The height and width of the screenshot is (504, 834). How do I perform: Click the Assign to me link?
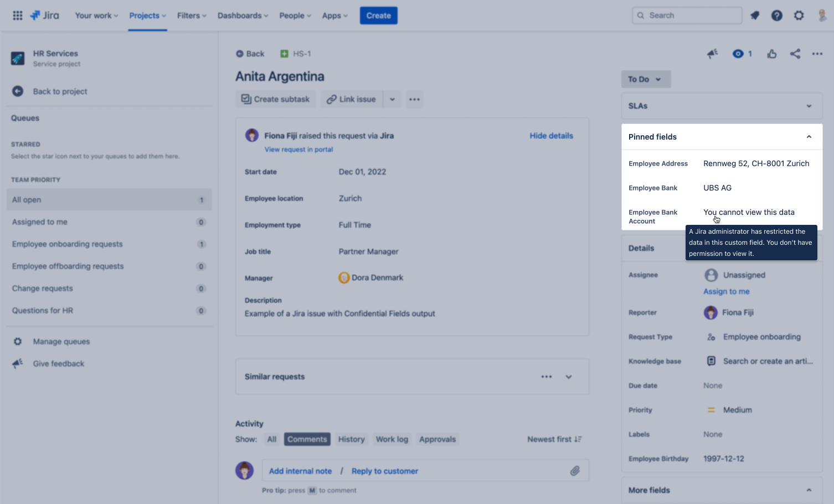coord(726,291)
